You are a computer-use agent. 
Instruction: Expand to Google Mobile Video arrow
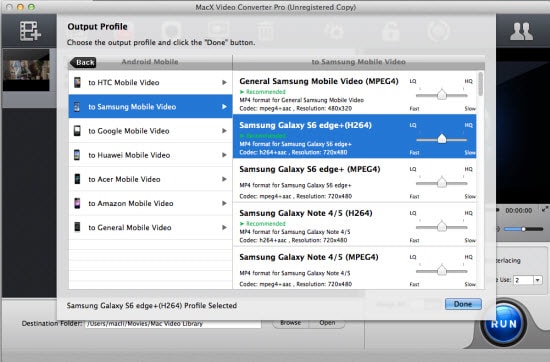click(224, 131)
